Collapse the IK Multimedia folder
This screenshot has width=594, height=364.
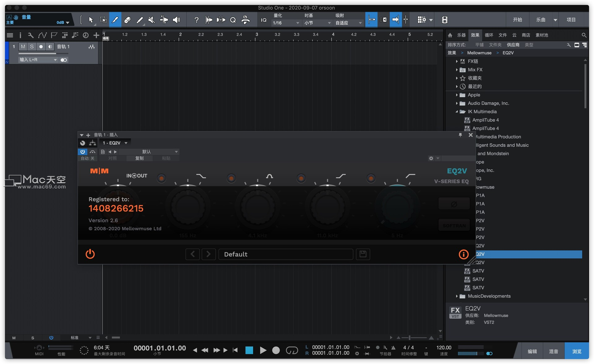pyautogui.click(x=457, y=112)
